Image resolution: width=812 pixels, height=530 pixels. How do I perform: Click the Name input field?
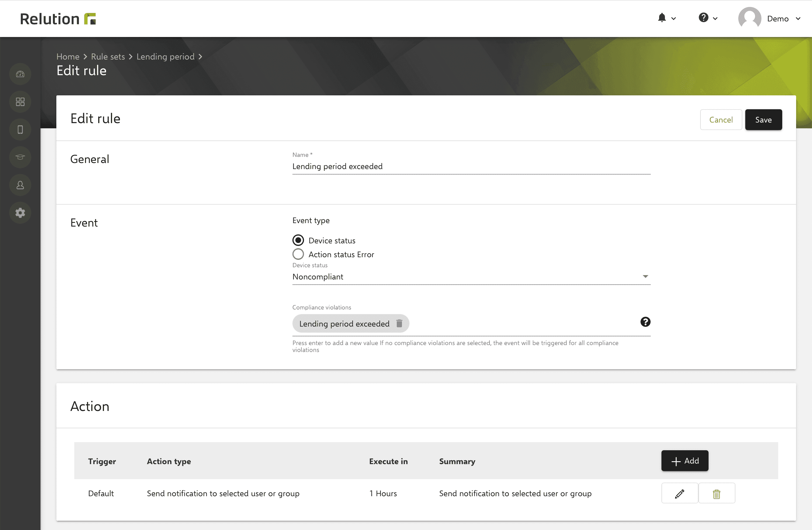pos(471,166)
